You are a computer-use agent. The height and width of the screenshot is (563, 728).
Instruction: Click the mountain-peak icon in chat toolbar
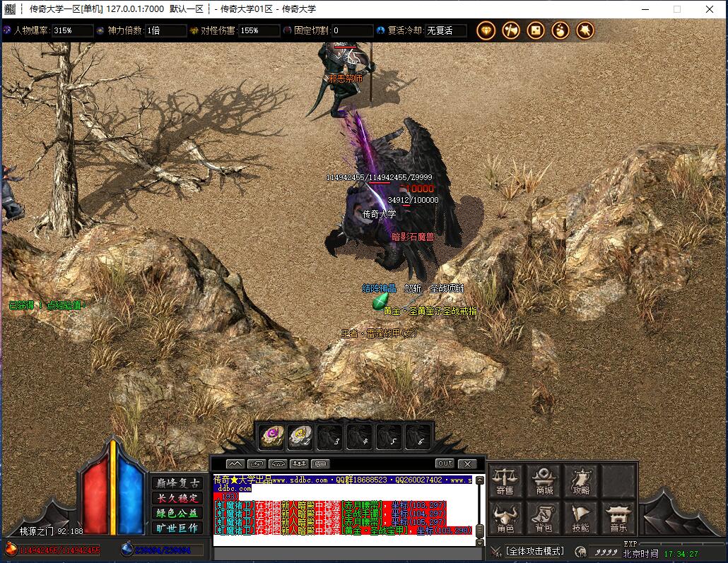235,463
